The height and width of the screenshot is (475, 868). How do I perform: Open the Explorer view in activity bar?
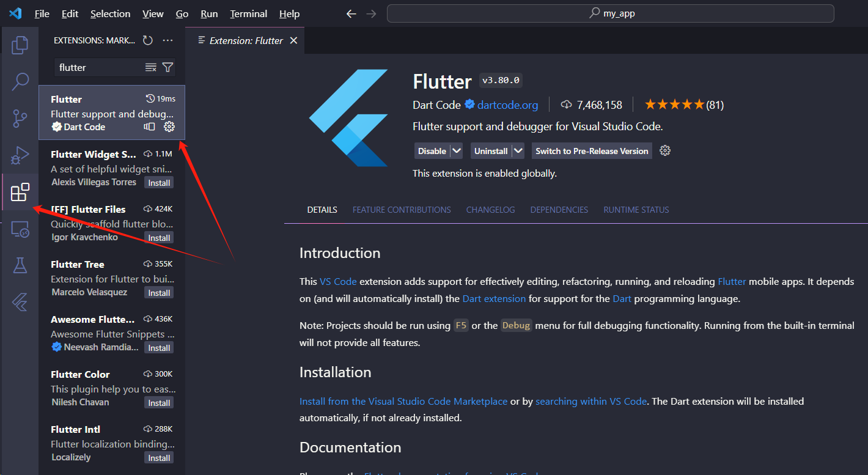point(20,45)
